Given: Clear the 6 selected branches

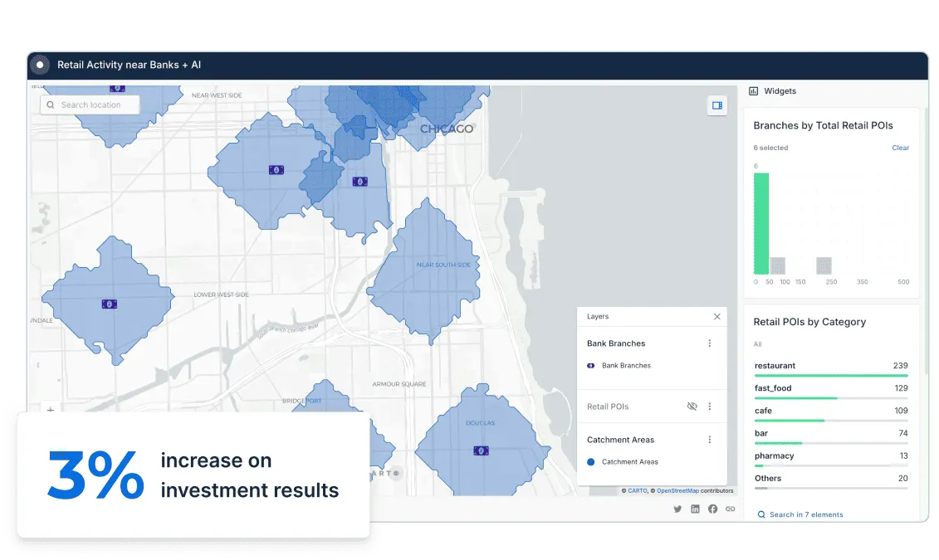Looking at the screenshot, I should (900, 148).
